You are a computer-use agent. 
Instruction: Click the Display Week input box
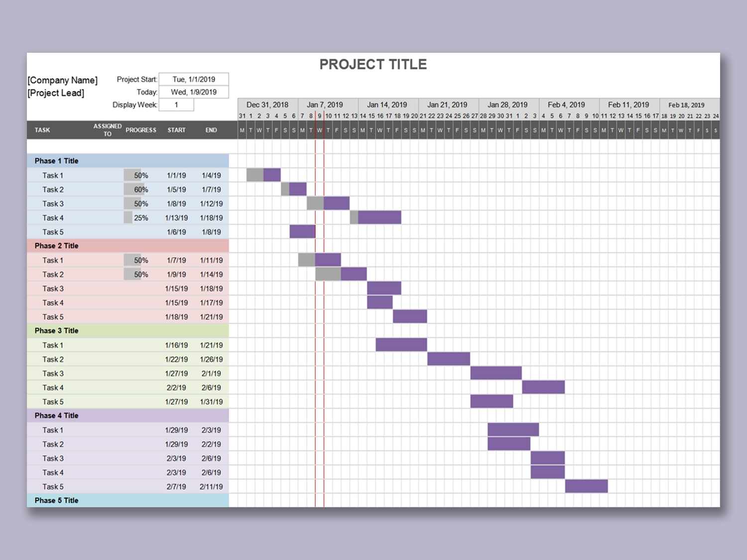(176, 105)
